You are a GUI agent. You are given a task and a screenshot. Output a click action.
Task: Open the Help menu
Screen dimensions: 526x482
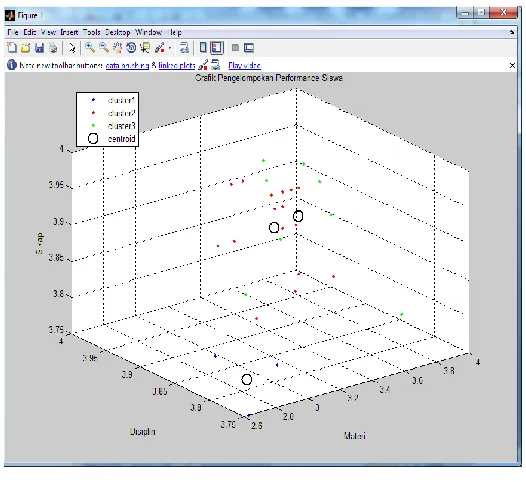click(x=175, y=32)
